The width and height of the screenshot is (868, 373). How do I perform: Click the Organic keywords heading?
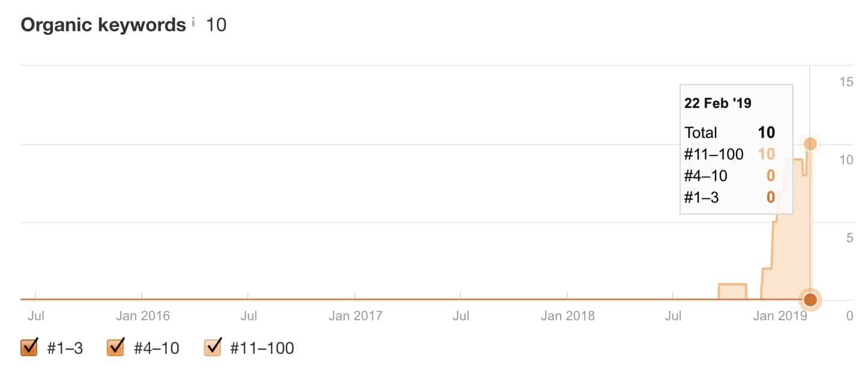(x=103, y=25)
